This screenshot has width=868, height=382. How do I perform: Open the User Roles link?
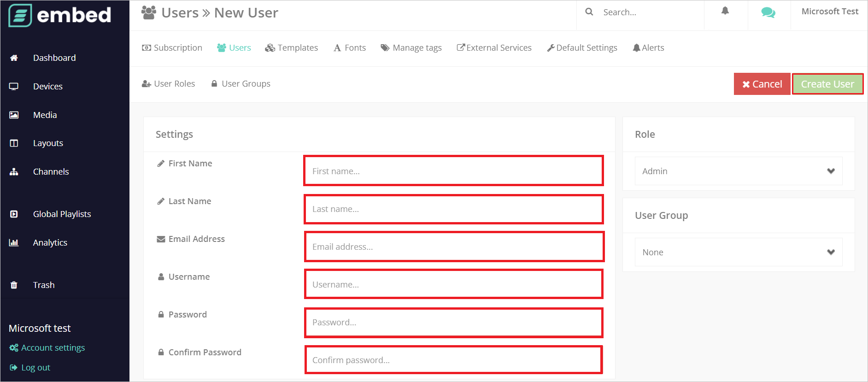168,84
